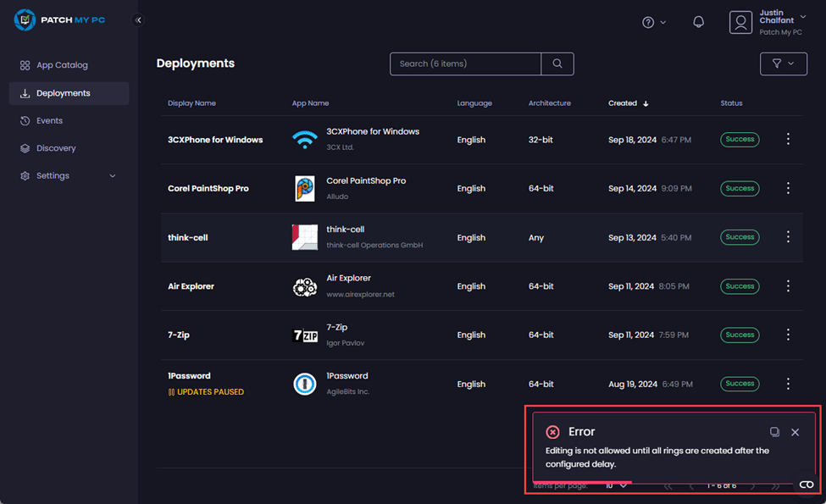Focus the deployments search field

click(x=464, y=64)
